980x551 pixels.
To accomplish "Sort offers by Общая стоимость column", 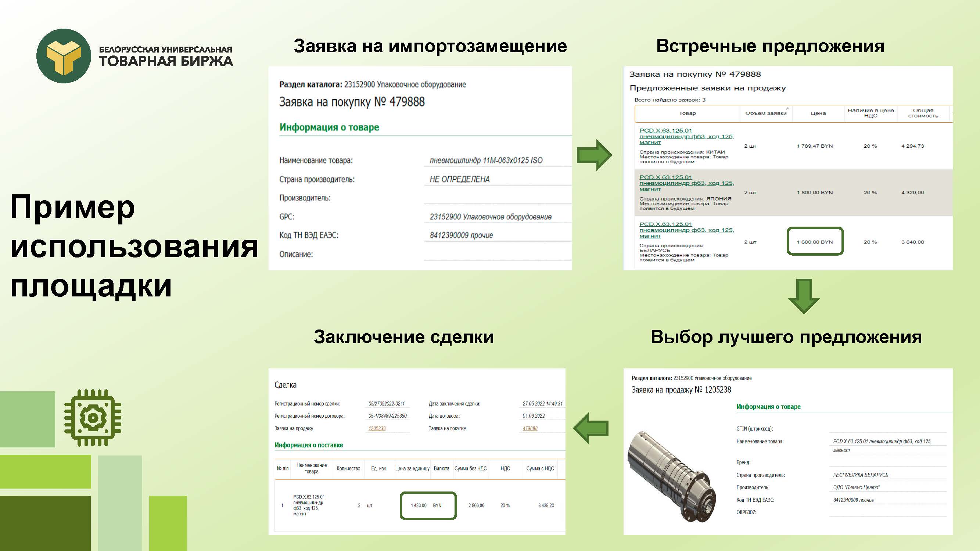I will coord(923,113).
